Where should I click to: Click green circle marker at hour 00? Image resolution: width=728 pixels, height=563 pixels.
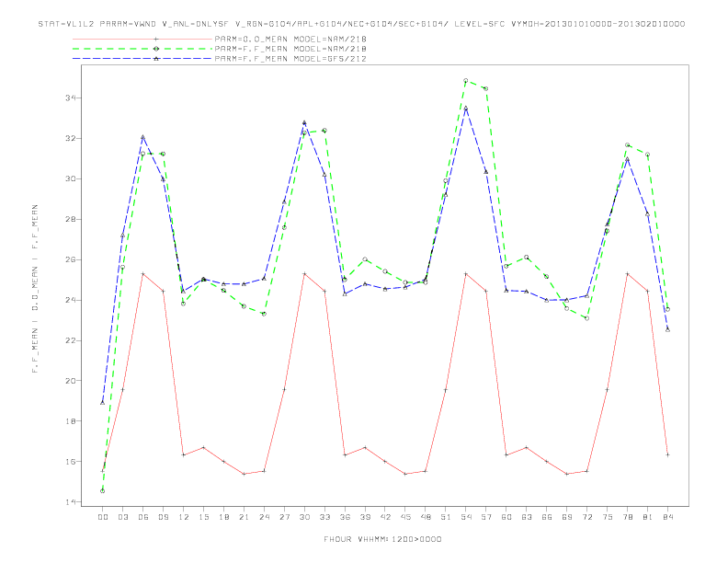click(x=103, y=491)
